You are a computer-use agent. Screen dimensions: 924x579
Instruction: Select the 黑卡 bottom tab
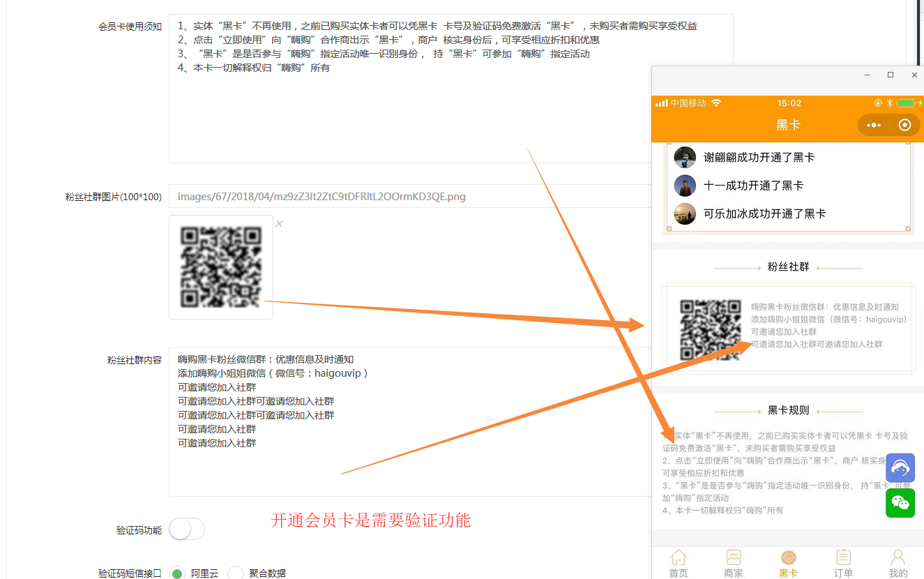point(789,564)
